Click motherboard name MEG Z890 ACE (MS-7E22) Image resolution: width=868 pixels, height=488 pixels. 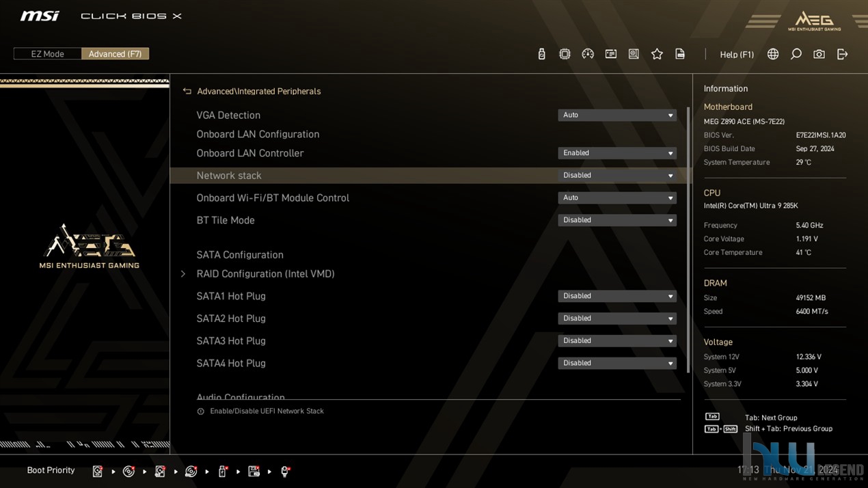coord(744,122)
